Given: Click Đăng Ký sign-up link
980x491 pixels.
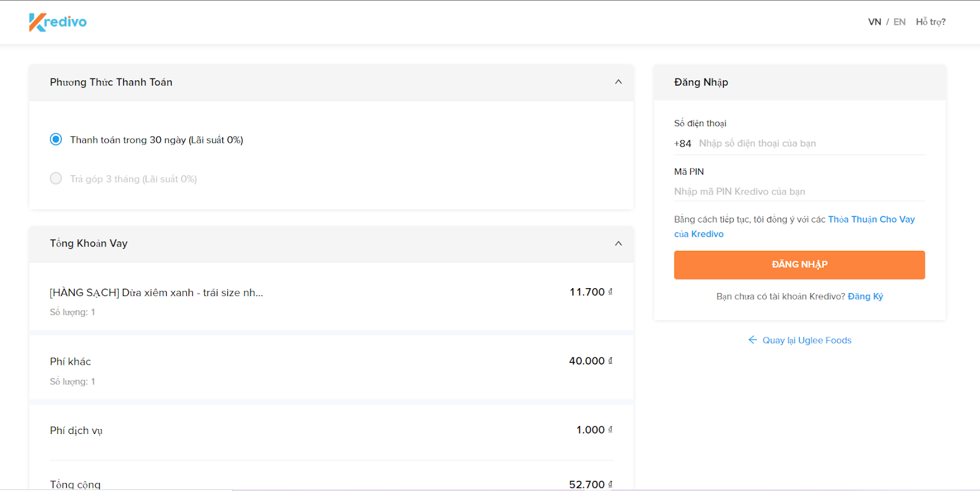Looking at the screenshot, I should 865,296.
